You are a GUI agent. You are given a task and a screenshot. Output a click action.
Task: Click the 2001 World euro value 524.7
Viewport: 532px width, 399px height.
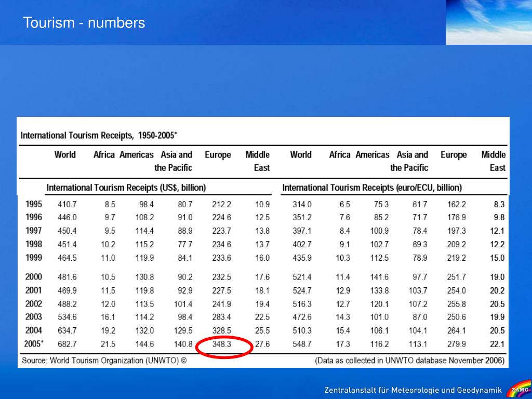[302, 291]
